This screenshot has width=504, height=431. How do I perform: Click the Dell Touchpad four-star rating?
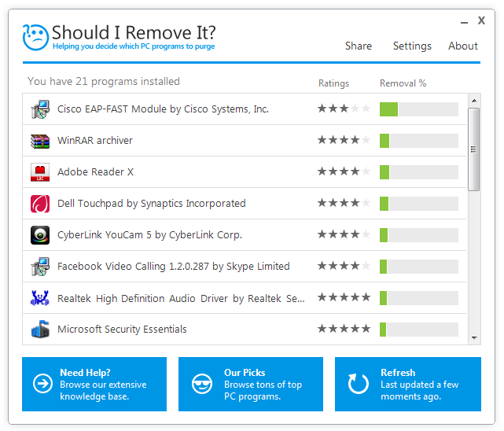pos(344,203)
